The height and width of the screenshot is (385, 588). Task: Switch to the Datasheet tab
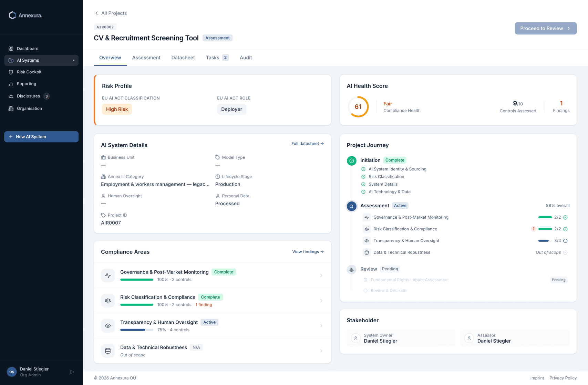(183, 58)
